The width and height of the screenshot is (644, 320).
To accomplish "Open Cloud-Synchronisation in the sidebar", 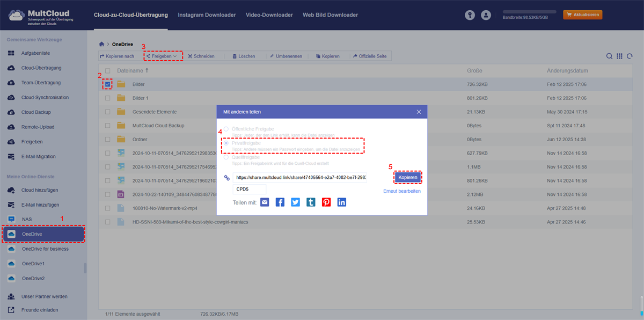I will coord(45,98).
